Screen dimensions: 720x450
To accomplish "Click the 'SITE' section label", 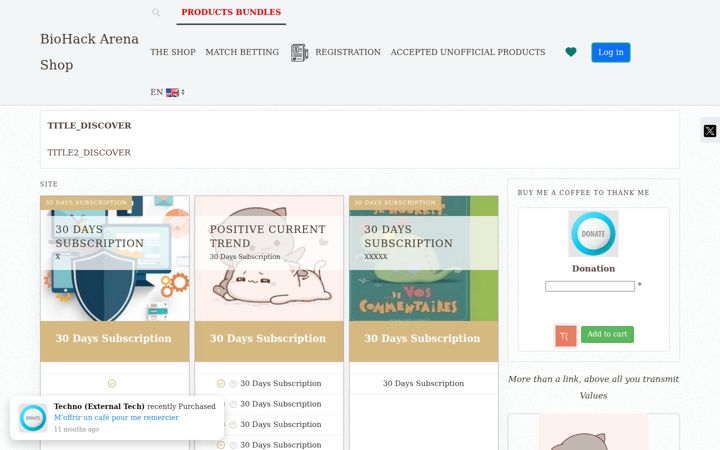I will 49,184.
